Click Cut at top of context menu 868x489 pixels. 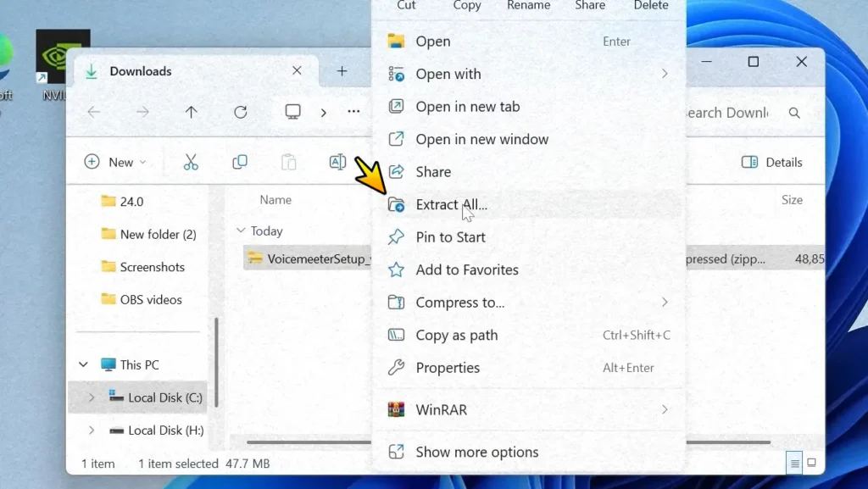[x=406, y=6]
